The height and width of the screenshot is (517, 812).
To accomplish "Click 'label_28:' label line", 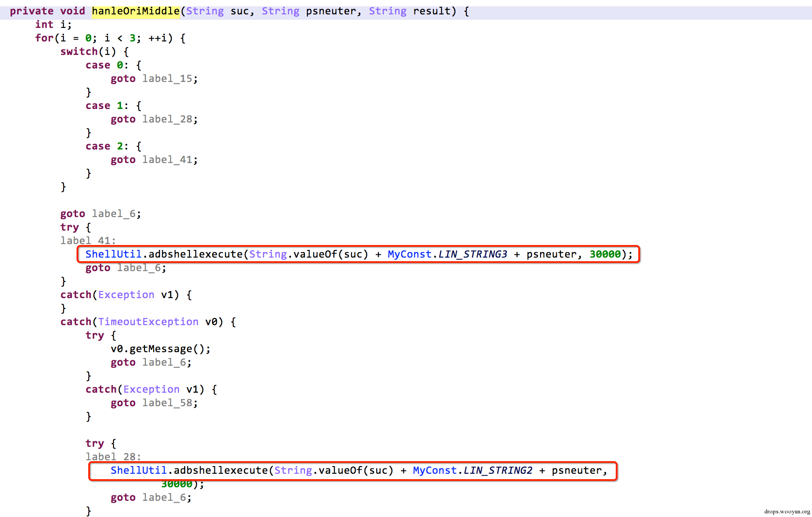I will (x=113, y=457).
